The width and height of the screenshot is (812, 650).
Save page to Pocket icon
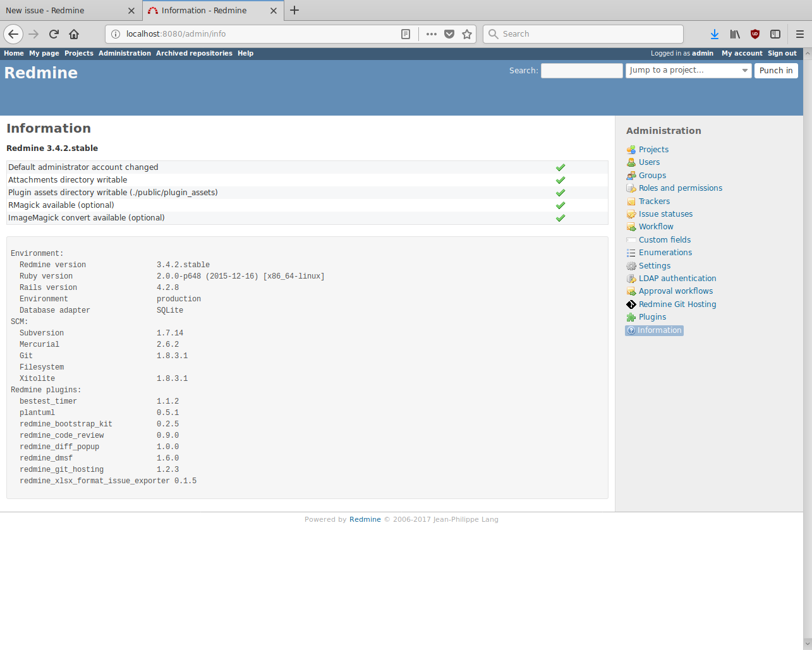449,34
